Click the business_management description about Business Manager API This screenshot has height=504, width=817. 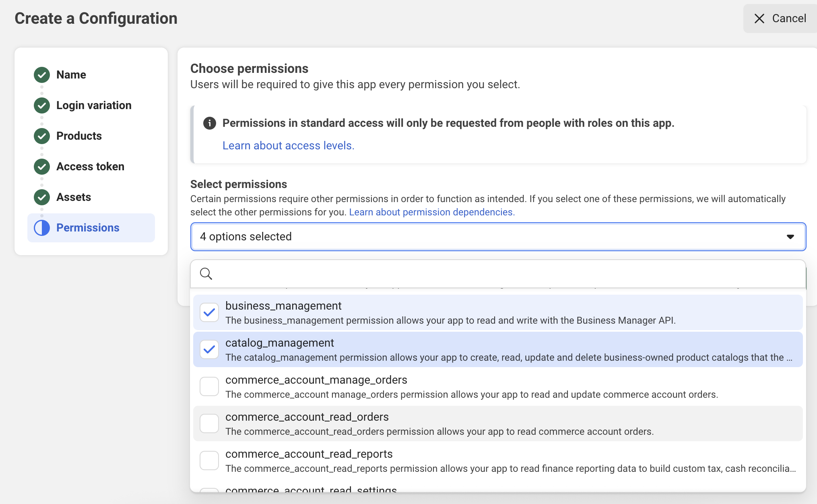click(450, 320)
